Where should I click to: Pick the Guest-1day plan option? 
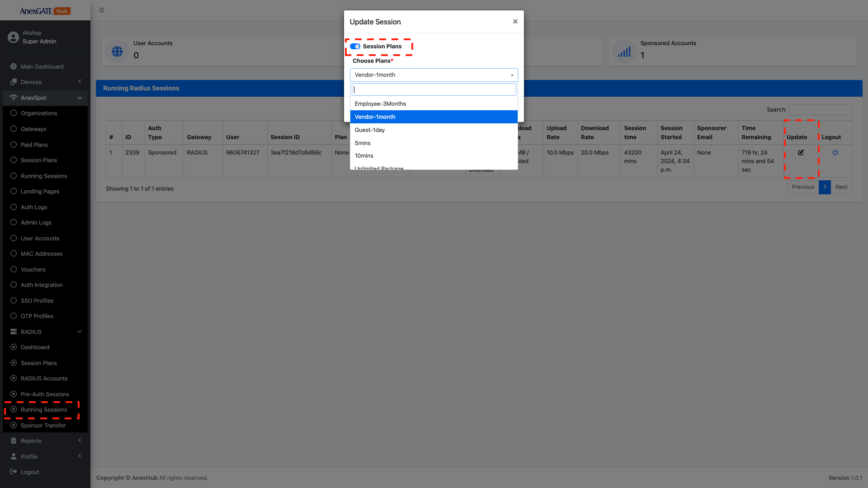click(370, 130)
